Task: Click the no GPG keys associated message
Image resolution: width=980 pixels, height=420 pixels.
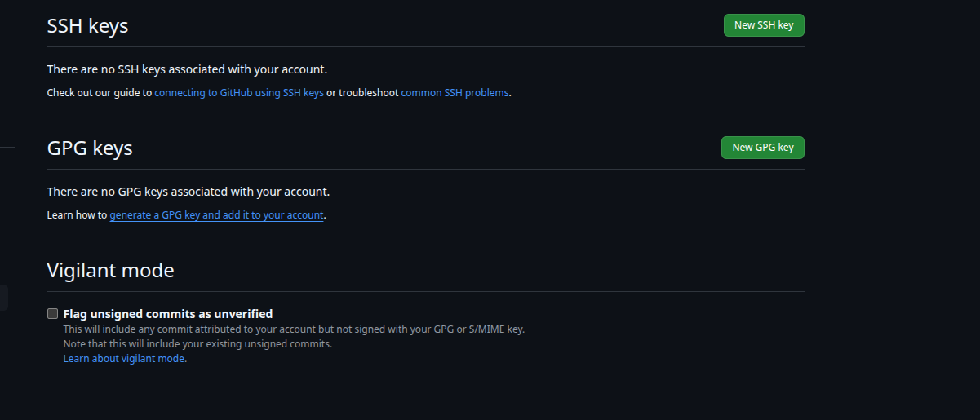Action: pos(188,192)
